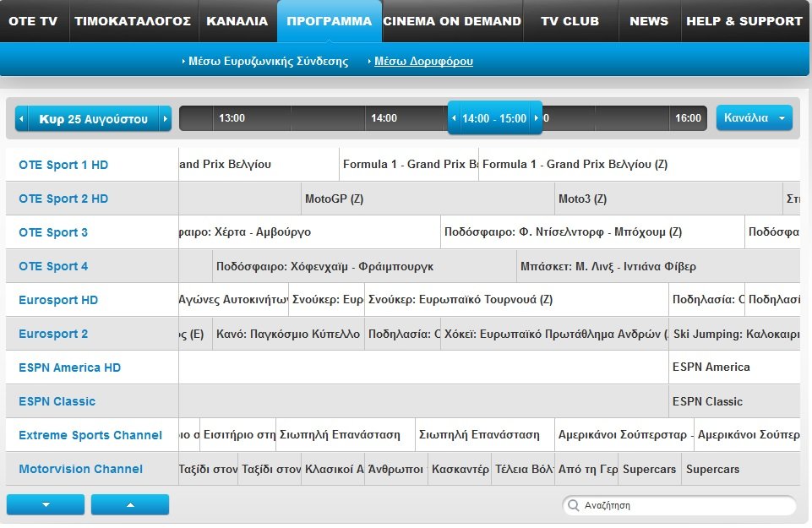
Task: Click the Μέσω Δορυφόρου link
Action: pyautogui.click(x=423, y=62)
